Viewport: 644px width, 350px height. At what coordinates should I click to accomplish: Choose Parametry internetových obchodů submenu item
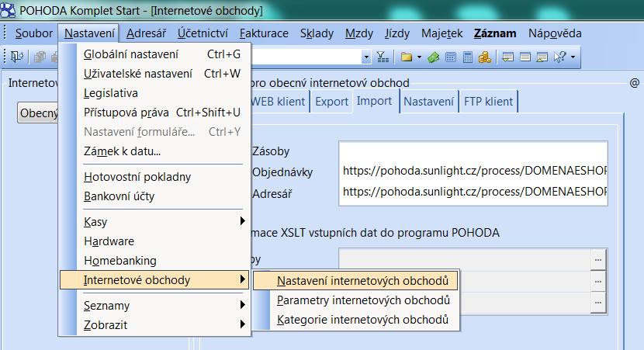(x=355, y=300)
